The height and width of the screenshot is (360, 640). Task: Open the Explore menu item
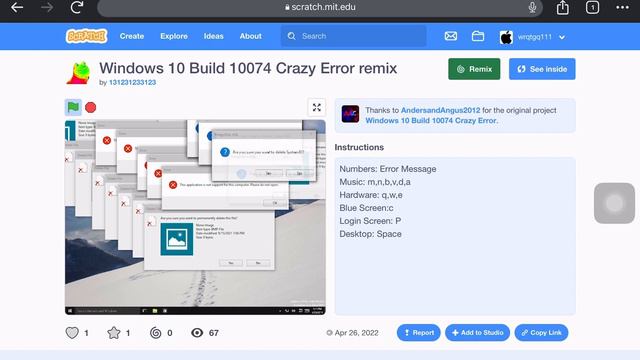click(174, 36)
